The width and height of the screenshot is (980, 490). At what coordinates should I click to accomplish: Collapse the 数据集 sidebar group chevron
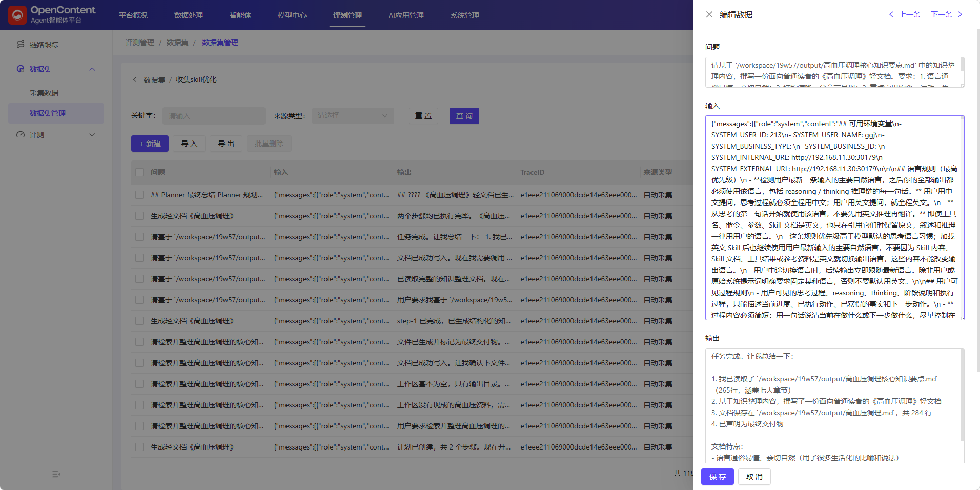point(92,69)
